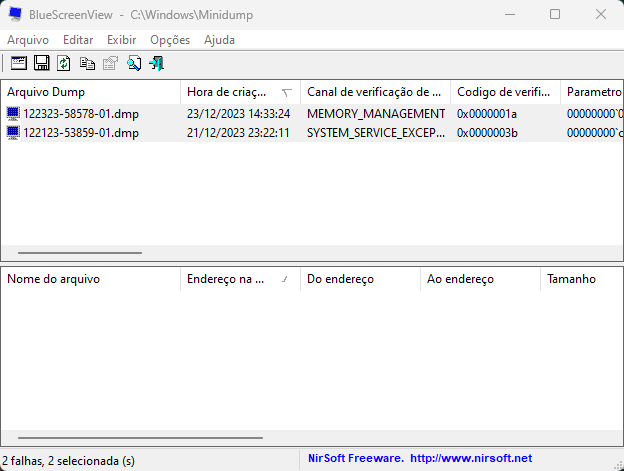Click the 0x0000001a code cell
Viewport: 624px width, 471px height.
487,114
